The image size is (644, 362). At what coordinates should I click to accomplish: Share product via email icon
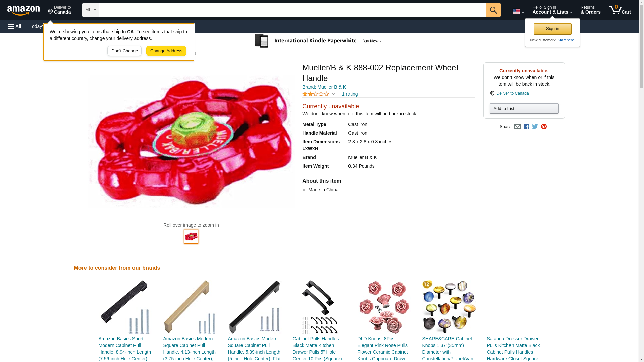(517, 127)
